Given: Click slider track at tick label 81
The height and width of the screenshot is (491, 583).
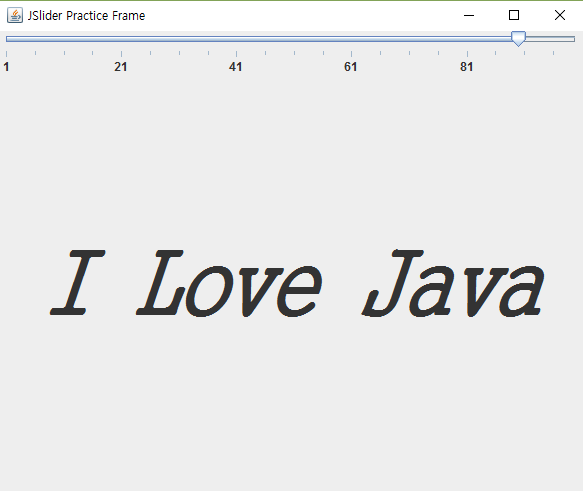Looking at the screenshot, I should click(467, 39).
